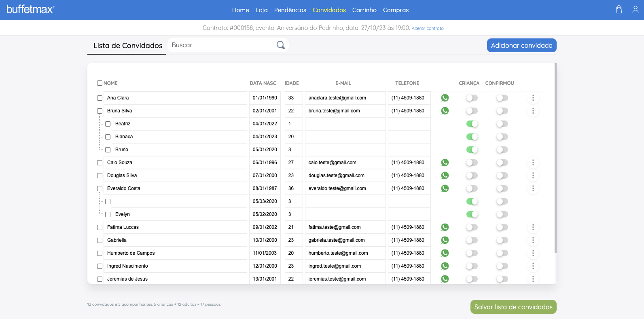Open WhatsApp for Douglas Silva

click(x=445, y=175)
